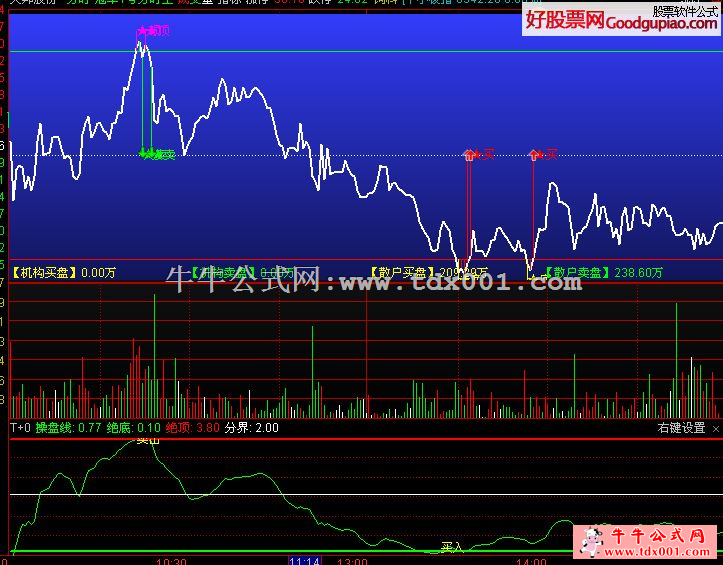
Task: Open 右键设置 indicator settings
Action: (681, 428)
